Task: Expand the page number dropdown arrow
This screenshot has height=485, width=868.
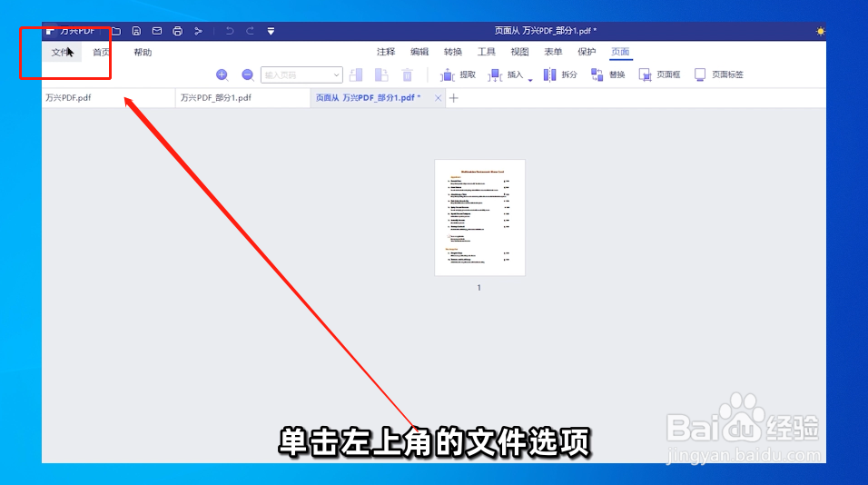Action: [336, 74]
